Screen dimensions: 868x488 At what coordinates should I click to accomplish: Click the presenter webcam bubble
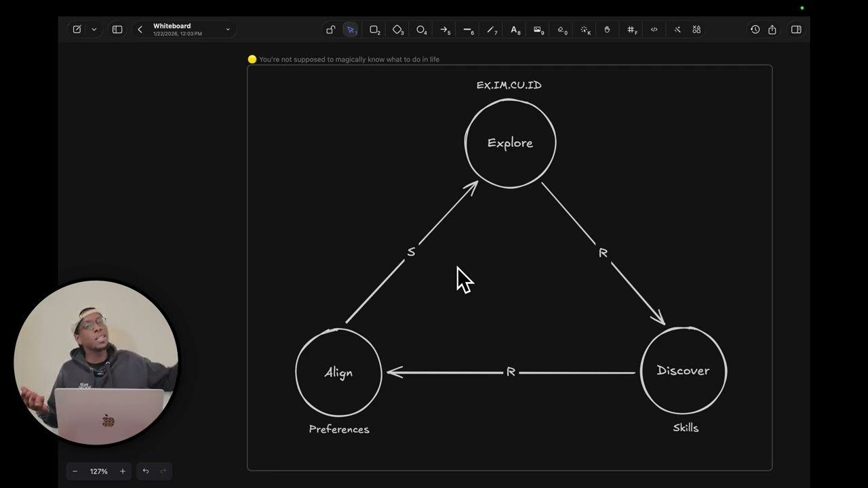point(96,363)
